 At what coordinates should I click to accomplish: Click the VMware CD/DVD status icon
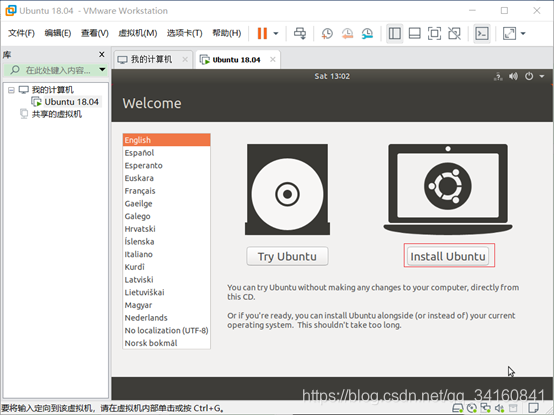tap(472, 408)
